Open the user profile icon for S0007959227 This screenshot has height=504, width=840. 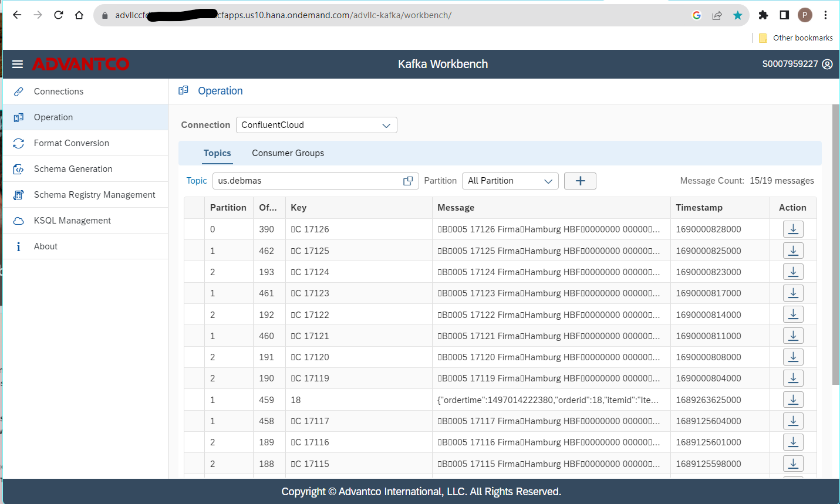pyautogui.click(x=827, y=64)
